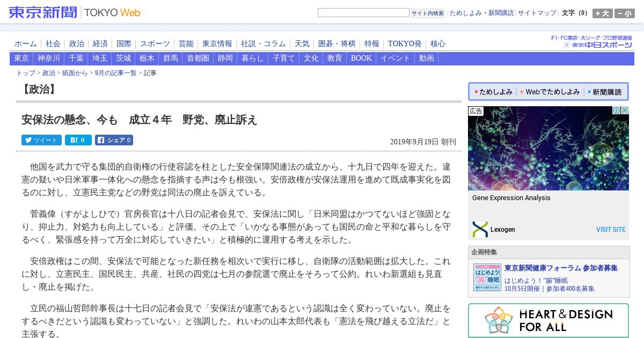
Task: Click the 東京新聞 TOKYO Web logo
Action: click(x=75, y=12)
